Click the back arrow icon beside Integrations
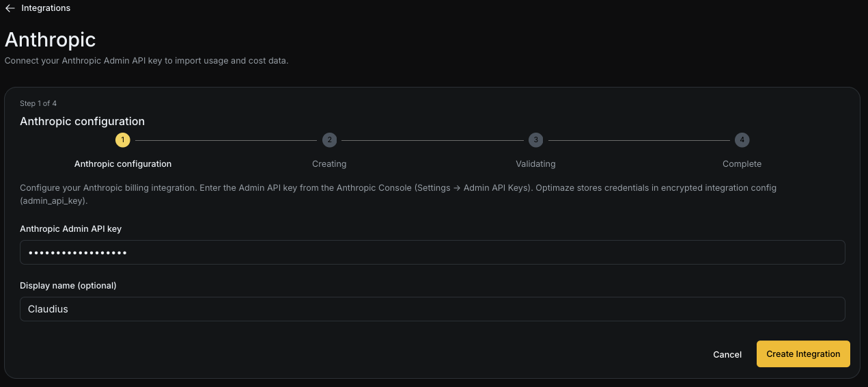Screen dimensions: 868x387 point(10,8)
